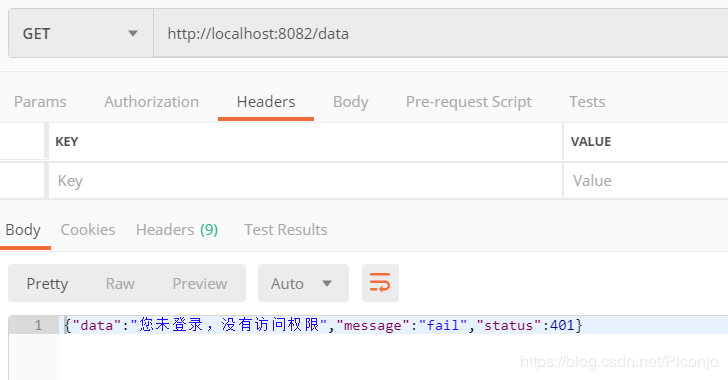This screenshot has height=380, width=728.
Task: Open the Tests tab
Action: tap(587, 102)
